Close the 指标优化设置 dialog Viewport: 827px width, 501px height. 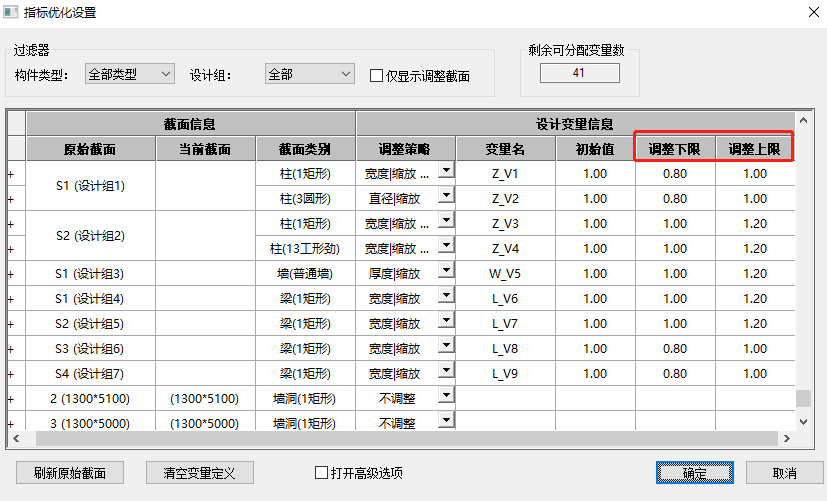tap(809, 14)
